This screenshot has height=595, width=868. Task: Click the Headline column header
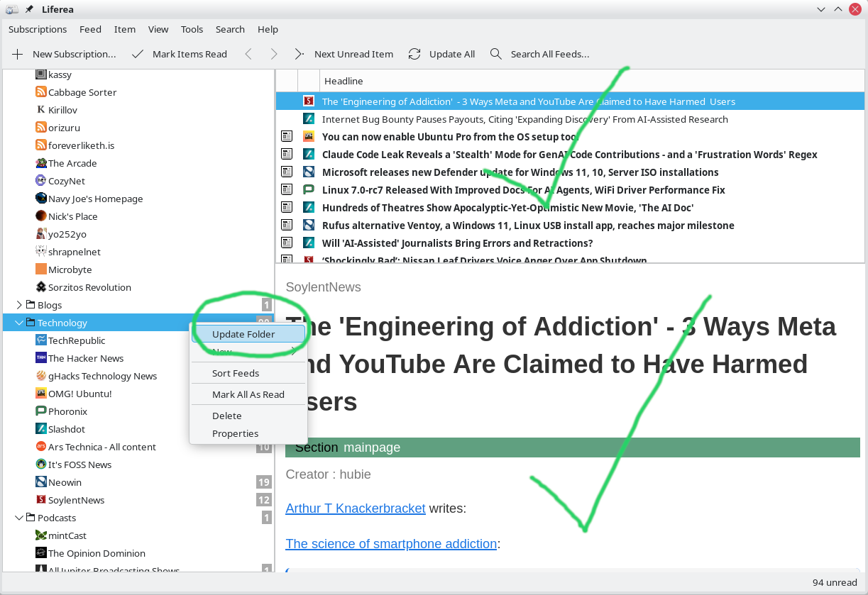344,81
